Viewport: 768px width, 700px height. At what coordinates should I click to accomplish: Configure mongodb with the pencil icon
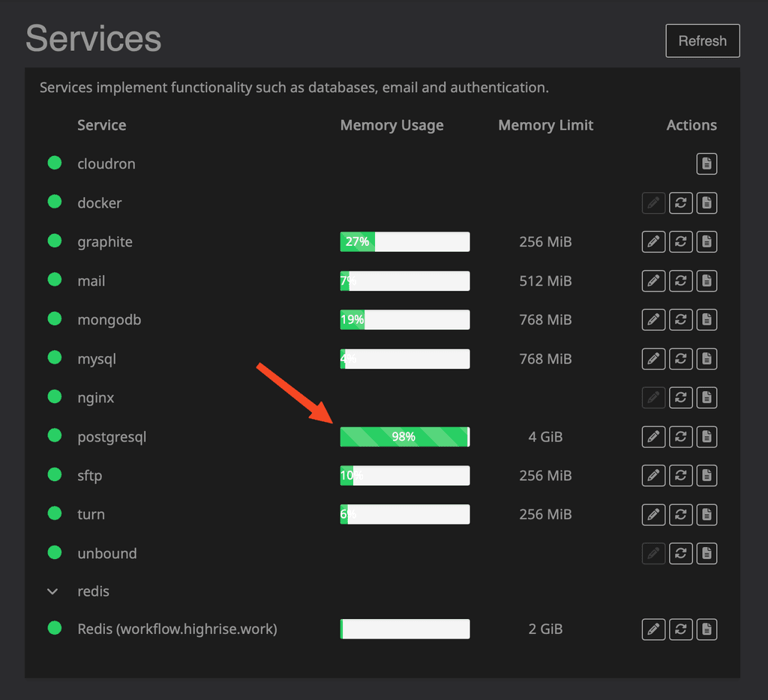[653, 320]
